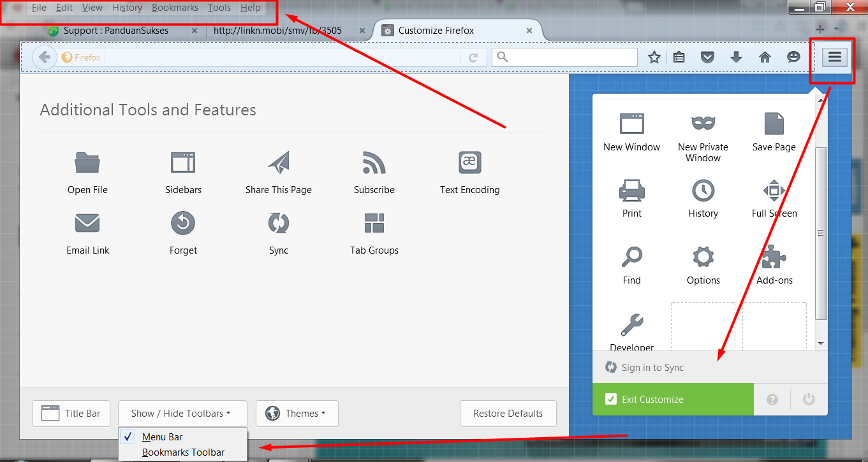Select the Find magnifier icon

632,257
